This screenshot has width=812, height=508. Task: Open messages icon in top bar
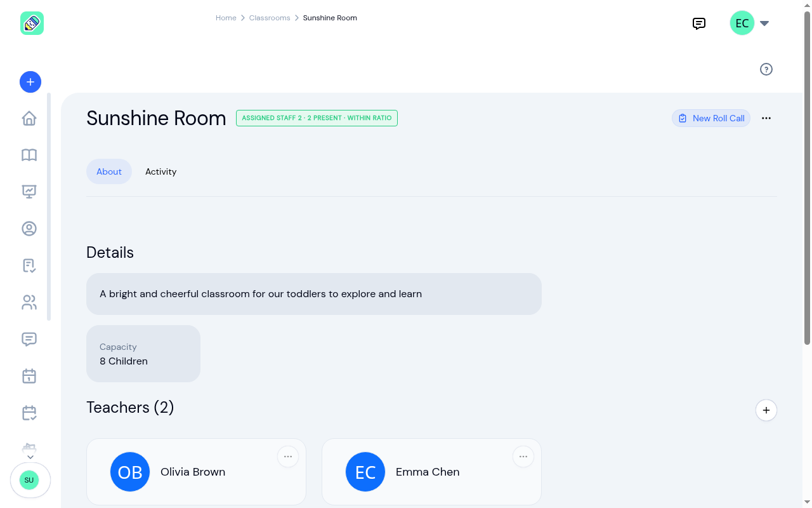(x=699, y=23)
